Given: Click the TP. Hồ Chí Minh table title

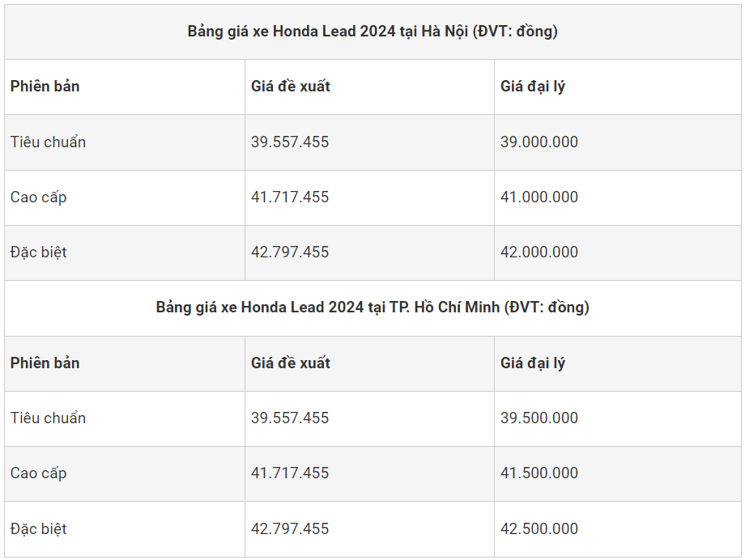Looking at the screenshot, I should click(372, 308).
